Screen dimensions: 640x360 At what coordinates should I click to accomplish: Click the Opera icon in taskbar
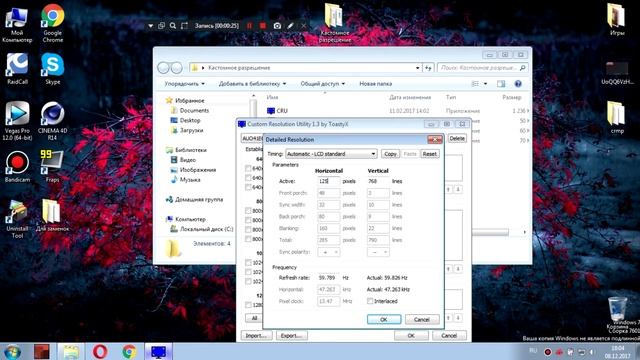(x=100, y=351)
